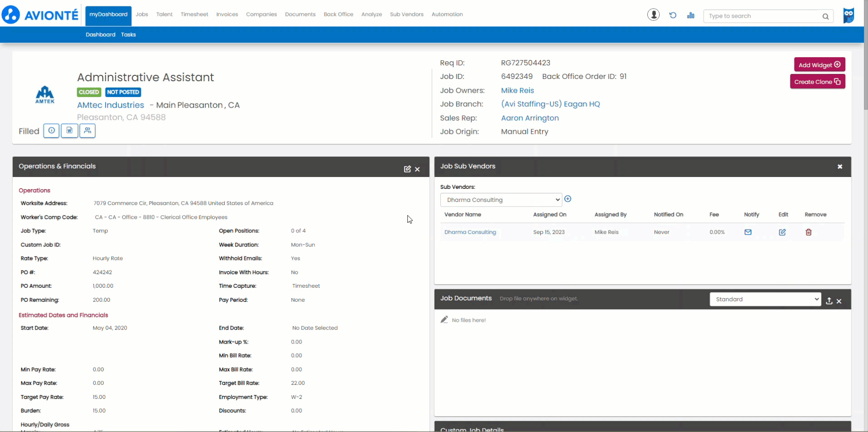Image resolution: width=868 pixels, height=432 pixels.
Task: Open the Back Office menu
Action: point(338,15)
